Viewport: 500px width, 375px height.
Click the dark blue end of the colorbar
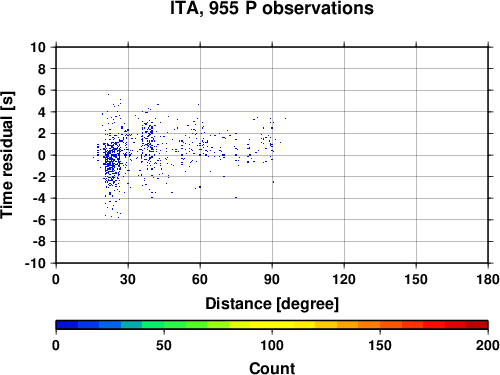(67, 325)
